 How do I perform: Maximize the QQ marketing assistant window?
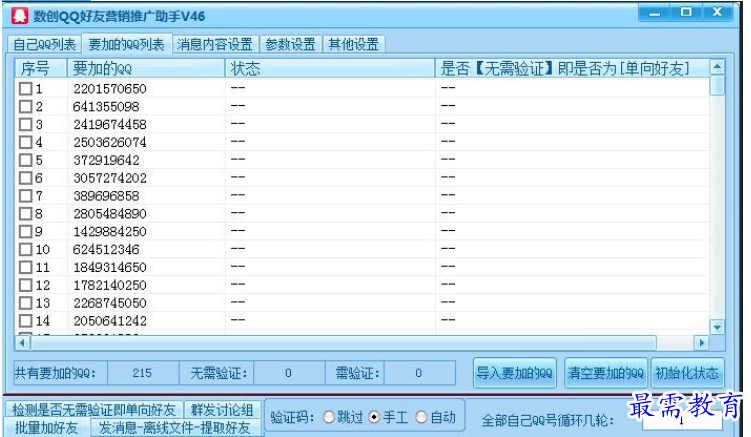tap(686, 13)
